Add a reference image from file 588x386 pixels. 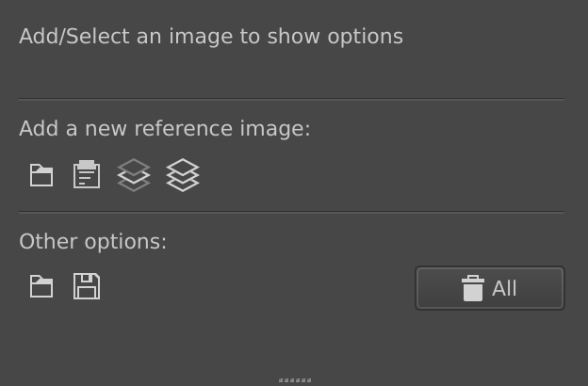pyautogui.click(x=41, y=175)
